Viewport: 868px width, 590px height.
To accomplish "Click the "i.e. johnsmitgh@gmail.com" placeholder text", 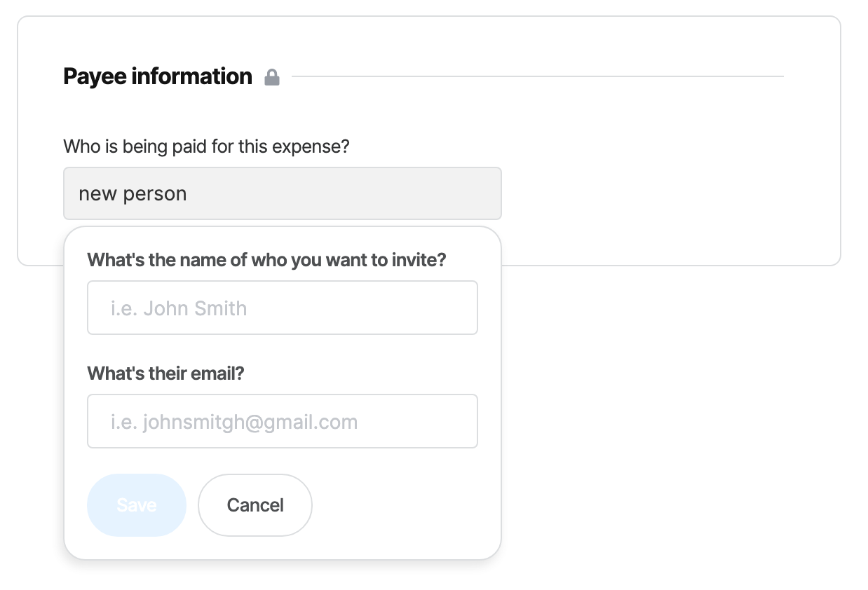I will tap(234, 422).
